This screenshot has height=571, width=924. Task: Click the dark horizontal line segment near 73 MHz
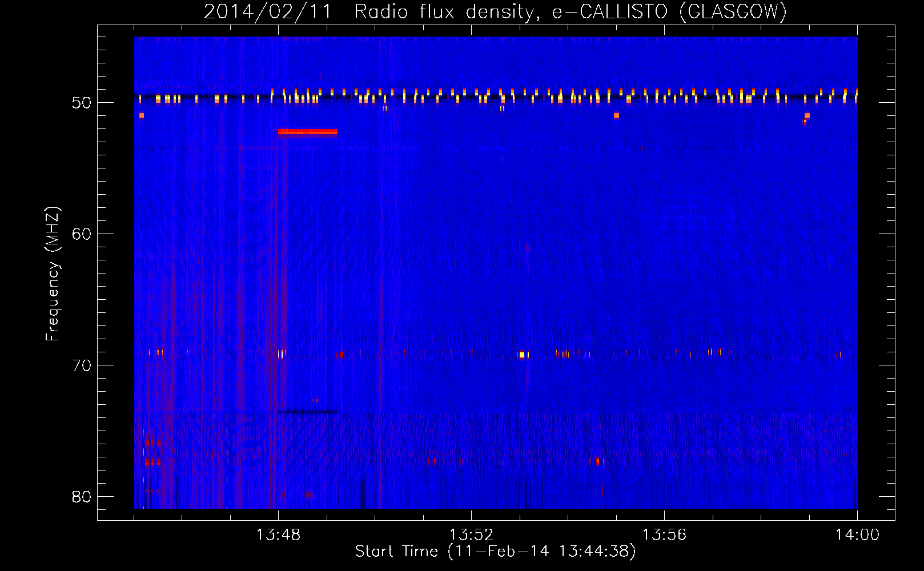307,412
